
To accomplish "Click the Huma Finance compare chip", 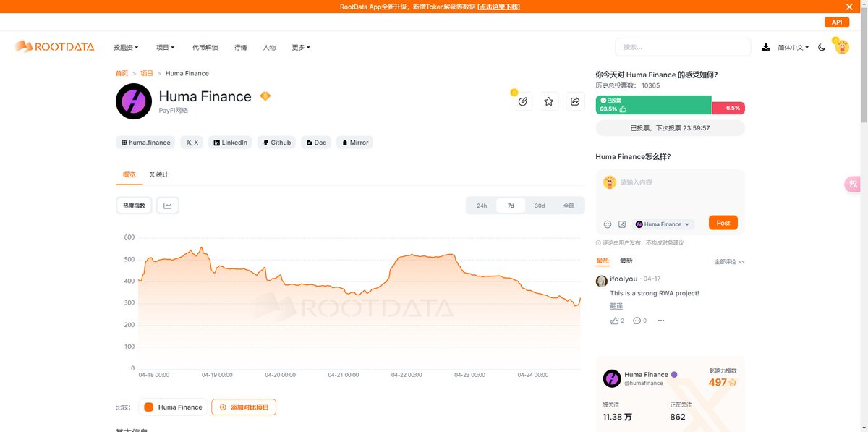I will [x=173, y=407].
